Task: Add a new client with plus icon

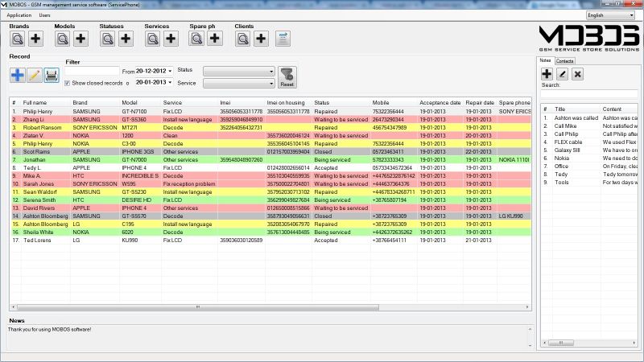Action: click(261, 39)
